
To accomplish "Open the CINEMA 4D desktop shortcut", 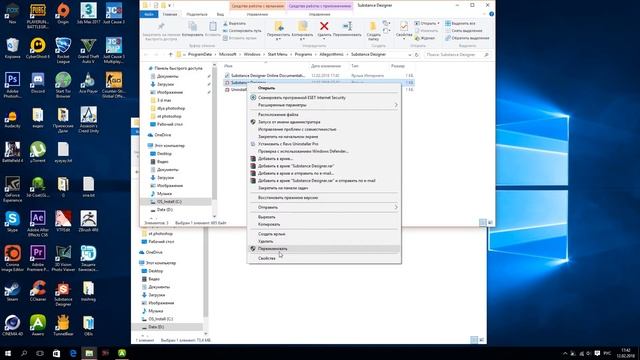I will point(12,326).
